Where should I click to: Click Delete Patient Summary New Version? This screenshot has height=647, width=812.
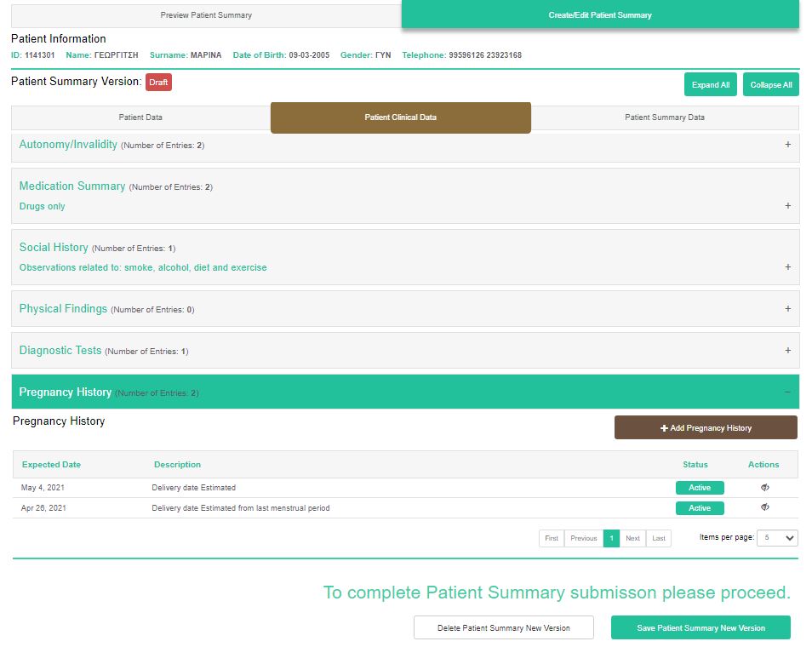pos(503,627)
